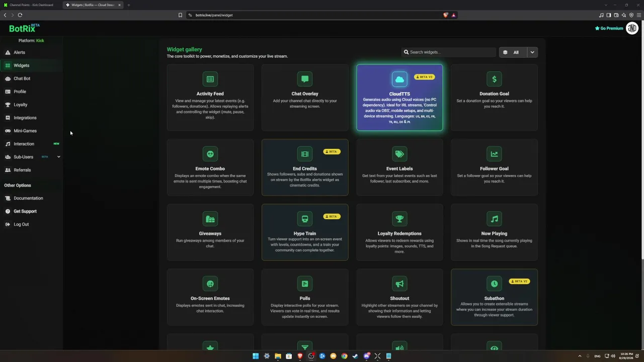The width and height of the screenshot is (644, 362).
Task: Open the Activity Feed widget icon
Action: 210,79
